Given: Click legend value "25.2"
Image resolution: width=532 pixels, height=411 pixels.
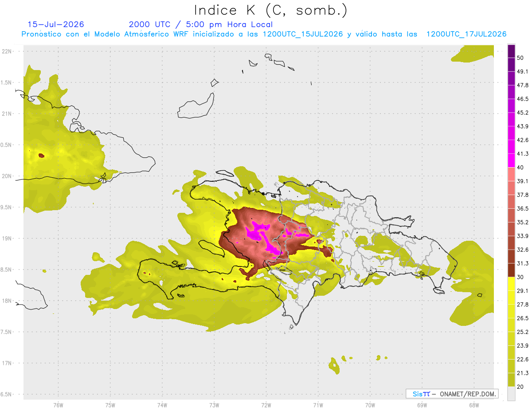Looking at the screenshot, I should pyautogui.click(x=523, y=332).
